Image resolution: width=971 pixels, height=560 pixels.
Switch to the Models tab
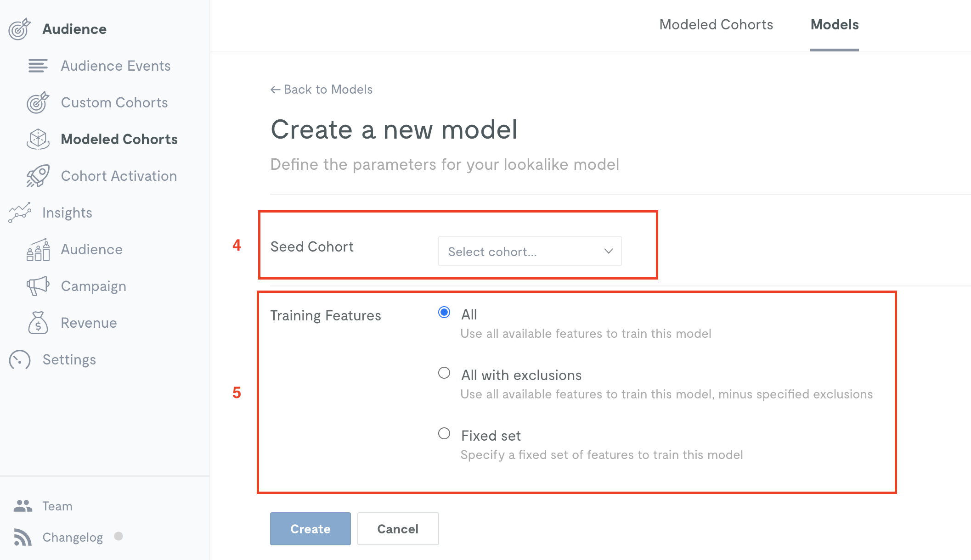pyautogui.click(x=835, y=25)
